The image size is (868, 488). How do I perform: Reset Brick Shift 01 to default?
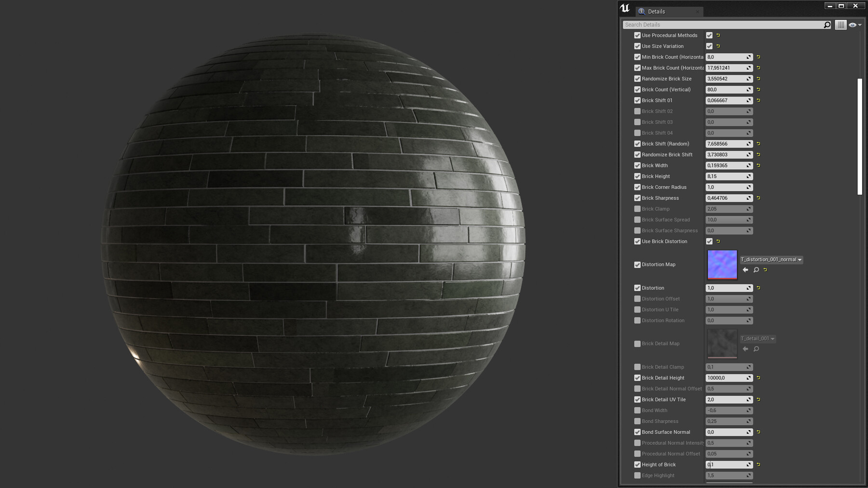[x=759, y=100]
